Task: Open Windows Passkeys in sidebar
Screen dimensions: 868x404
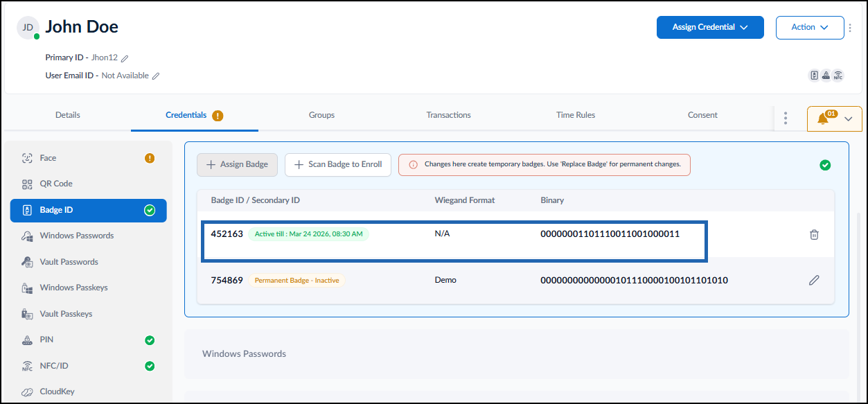Action: pyautogui.click(x=88, y=288)
